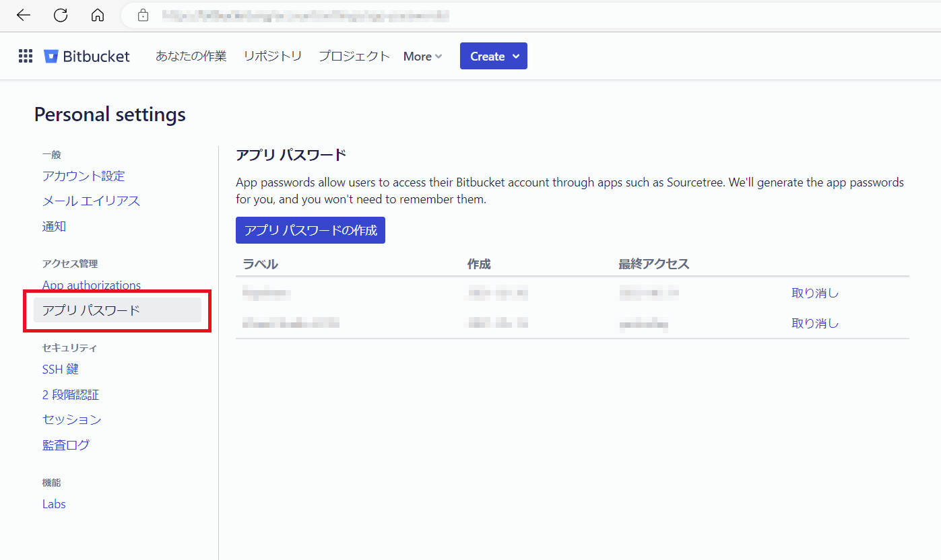
Task: Open アカウント設定 in the sidebar
Action: (x=82, y=176)
